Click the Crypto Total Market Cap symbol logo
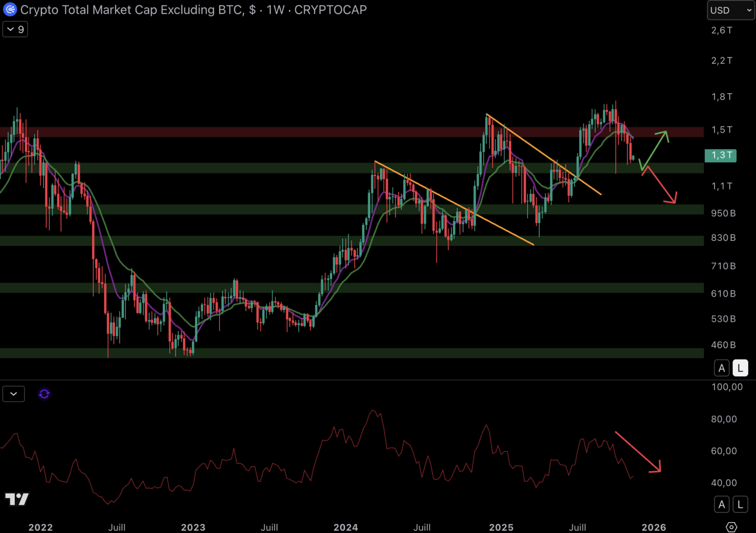The image size is (756, 533). [10, 9]
